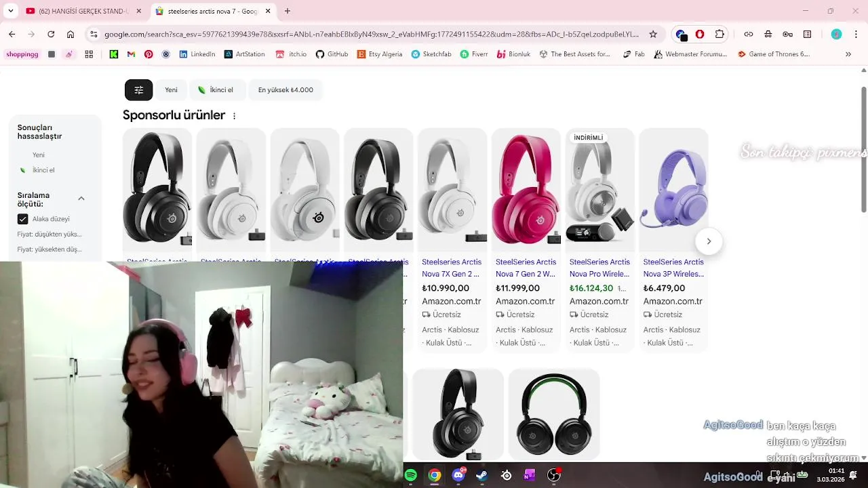Click the ₺6.479,00 price text

pos(664,288)
